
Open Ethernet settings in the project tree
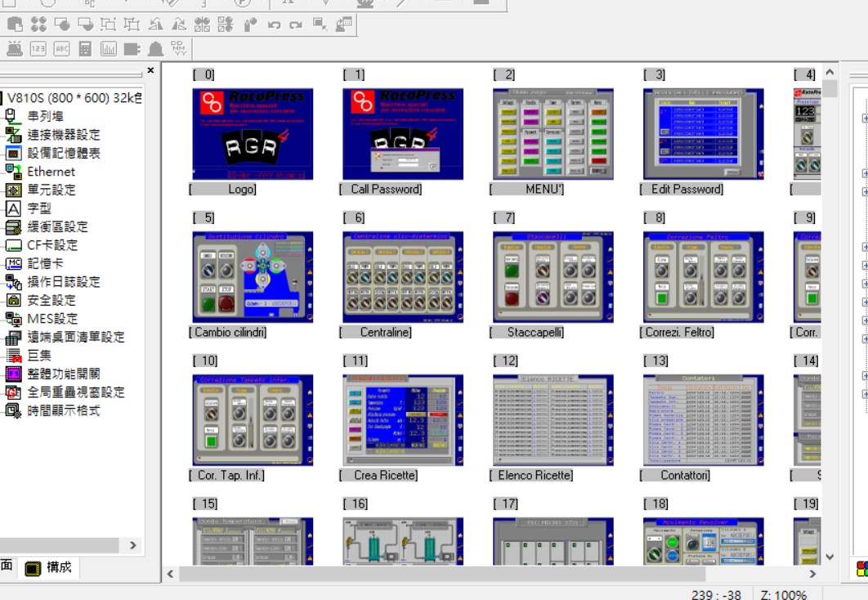[x=51, y=172]
